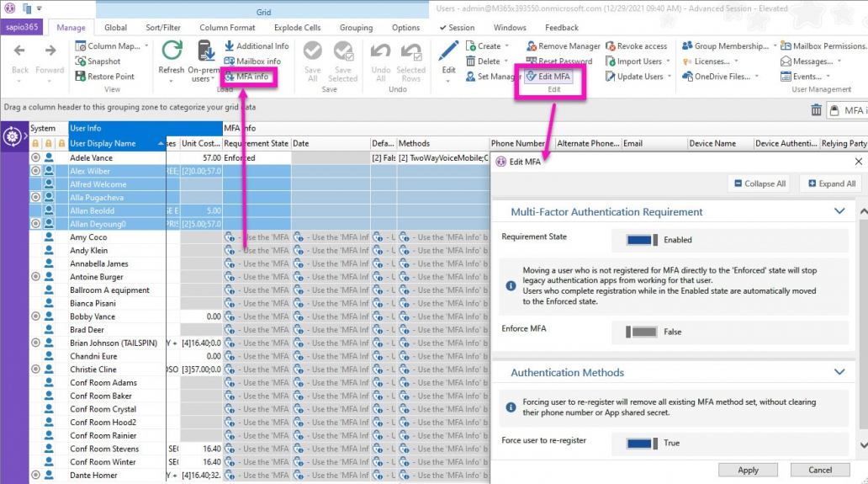Click Delete in the ribbon
Viewport: 868px width, 484px height.
click(x=487, y=61)
